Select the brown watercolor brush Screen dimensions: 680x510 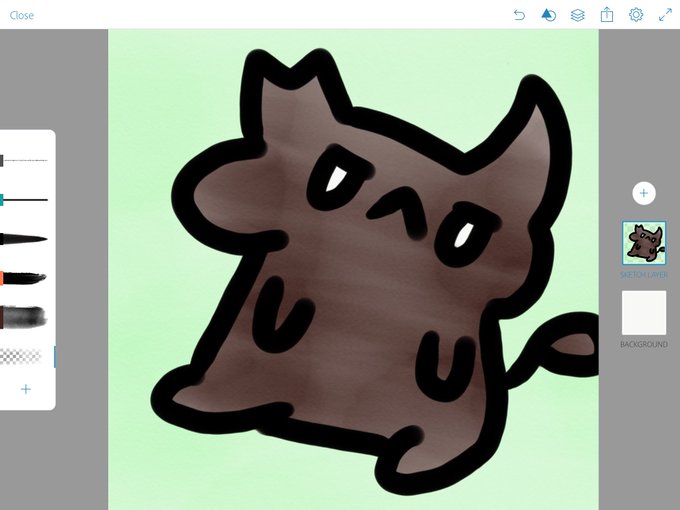pyautogui.click(x=24, y=317)
